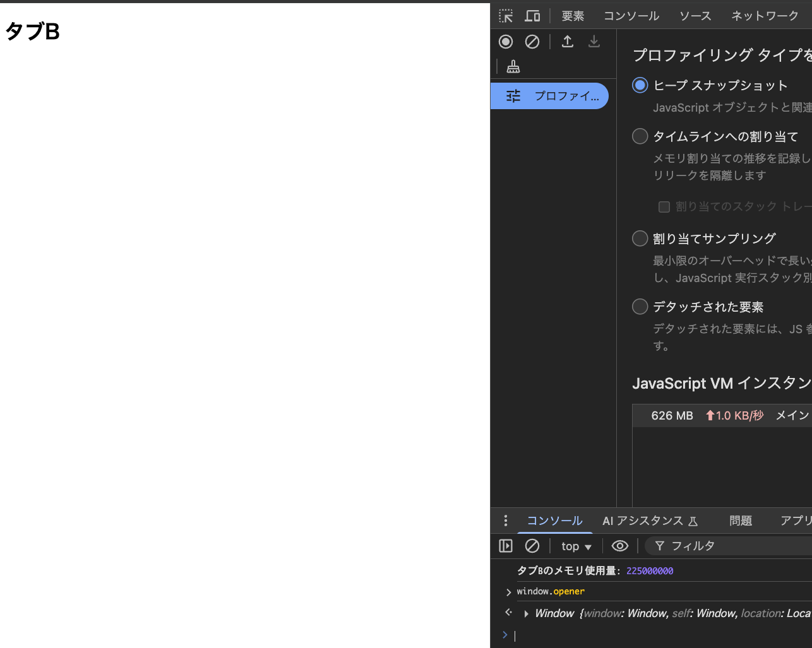
Task: Click the タブB page heading
Action: [32, 31]
